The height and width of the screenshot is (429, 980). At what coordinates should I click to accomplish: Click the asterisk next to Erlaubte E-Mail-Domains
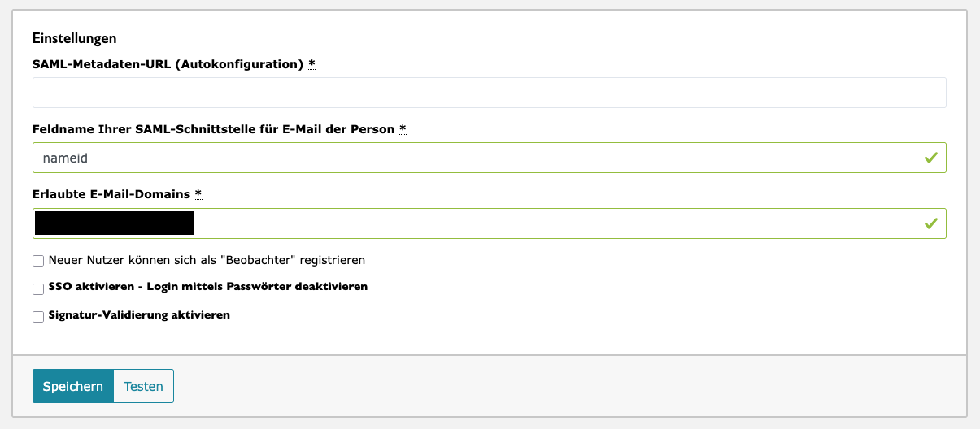(198, 194)
